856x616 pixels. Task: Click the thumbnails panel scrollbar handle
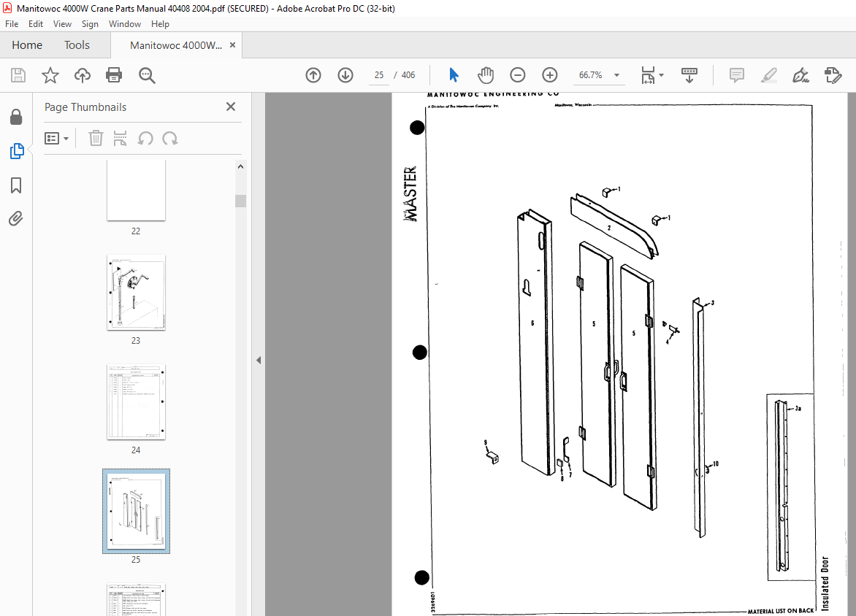pyautogui.click(x=241, y=201)
